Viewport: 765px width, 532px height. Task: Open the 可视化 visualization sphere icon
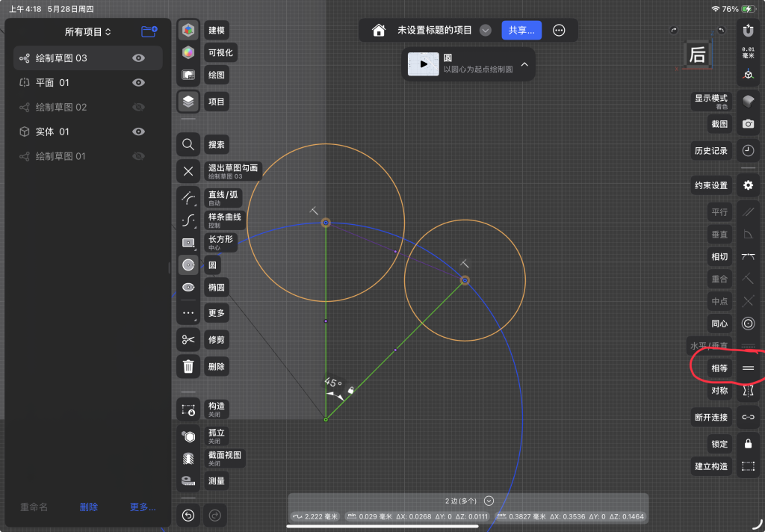click(x=188, y=52)
